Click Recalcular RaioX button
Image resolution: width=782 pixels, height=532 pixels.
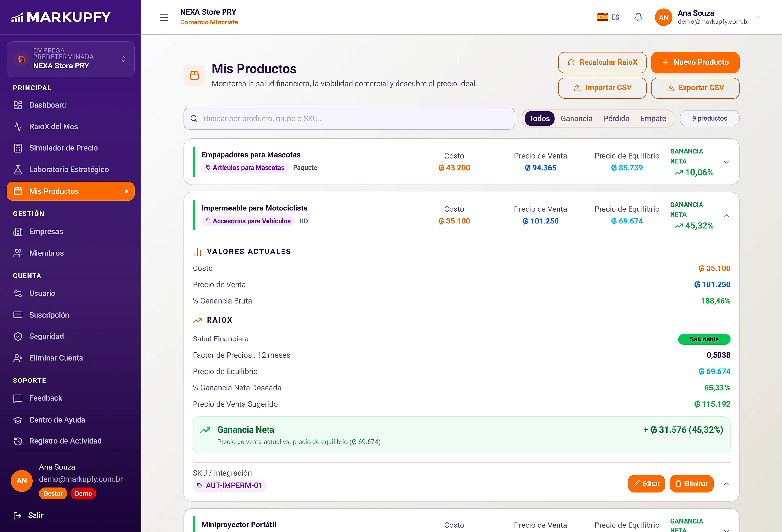pos(602,62)
